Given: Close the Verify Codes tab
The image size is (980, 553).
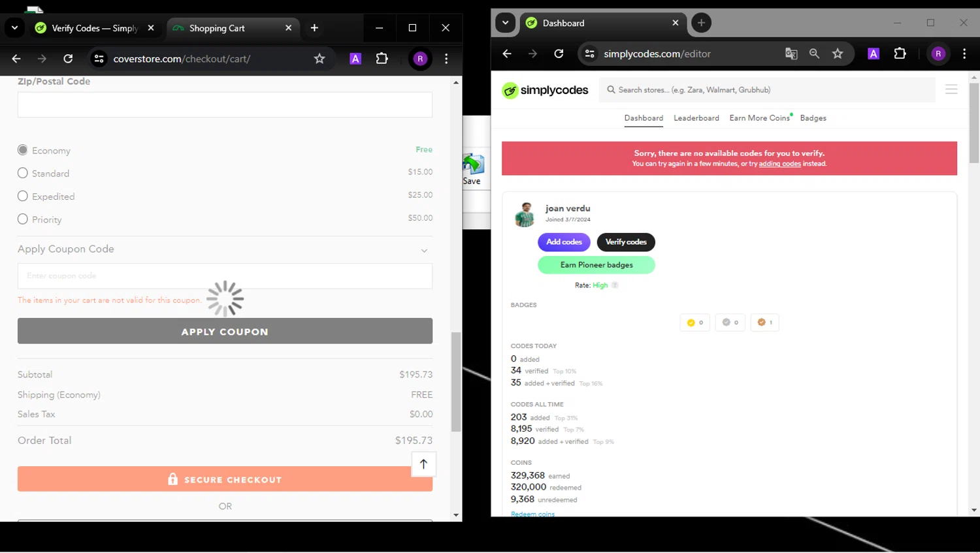Looking at the screenshot, I should [x=151, y=28].
